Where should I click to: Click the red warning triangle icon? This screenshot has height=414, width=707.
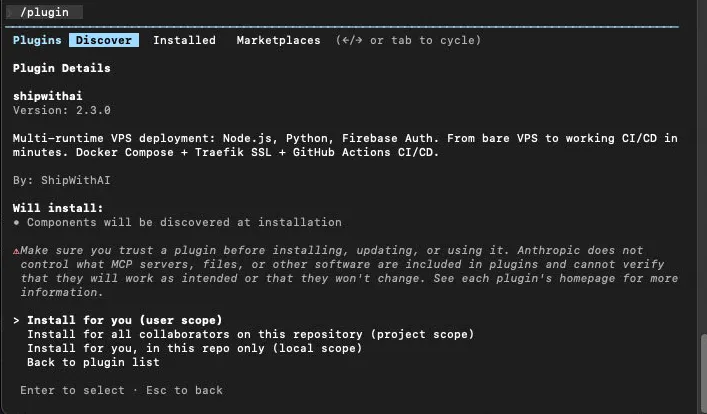[x=16, y=251]
